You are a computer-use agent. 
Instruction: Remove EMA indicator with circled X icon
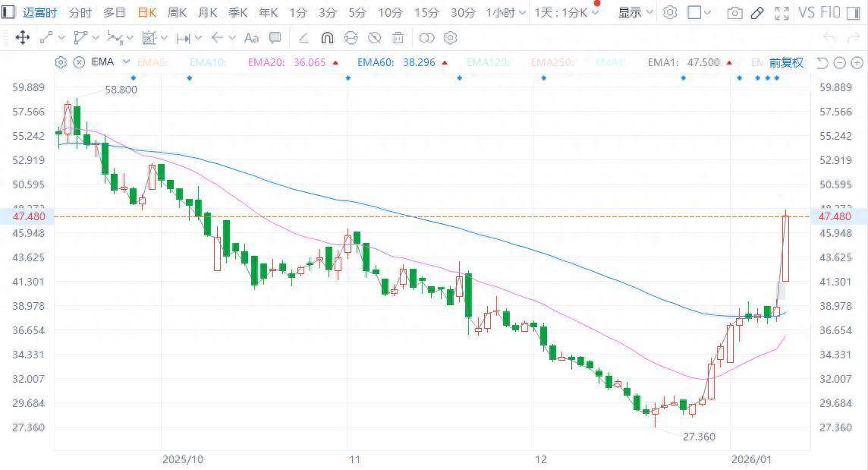pyautogui.click(x=79, y=62)
